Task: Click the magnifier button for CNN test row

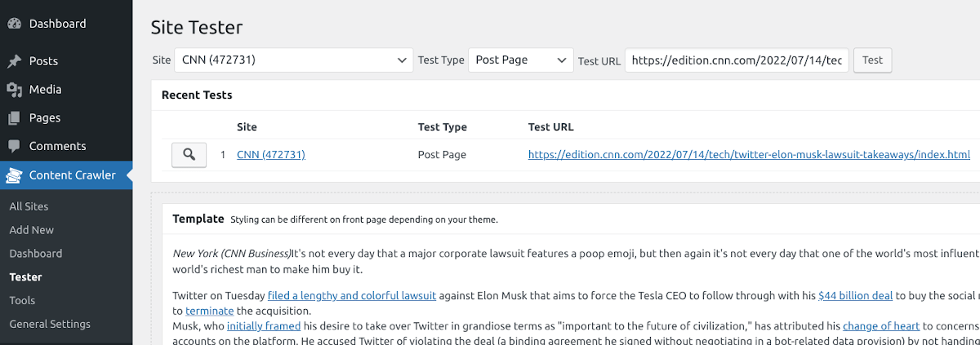Action: coord(189,154)
